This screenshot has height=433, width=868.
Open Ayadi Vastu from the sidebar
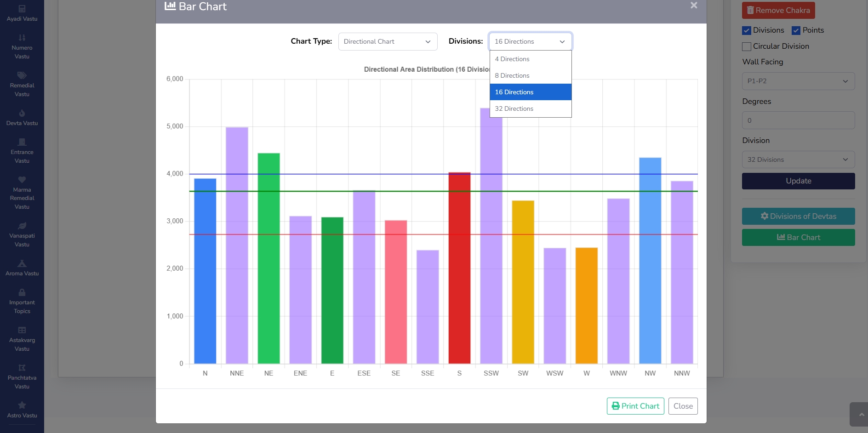tap(22, 13)
